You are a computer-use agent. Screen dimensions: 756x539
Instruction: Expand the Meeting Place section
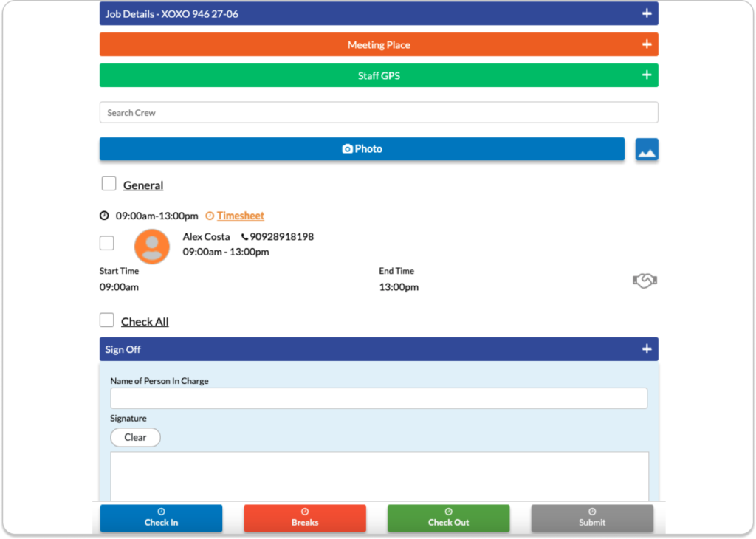tap(647, 44)
